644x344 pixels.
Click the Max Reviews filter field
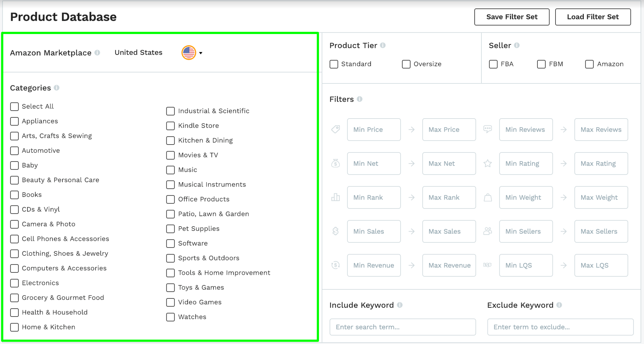point(601,129)
